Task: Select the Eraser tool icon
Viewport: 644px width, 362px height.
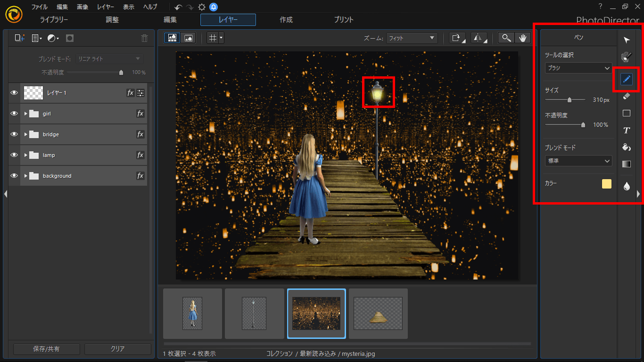Action: (627, 96)
